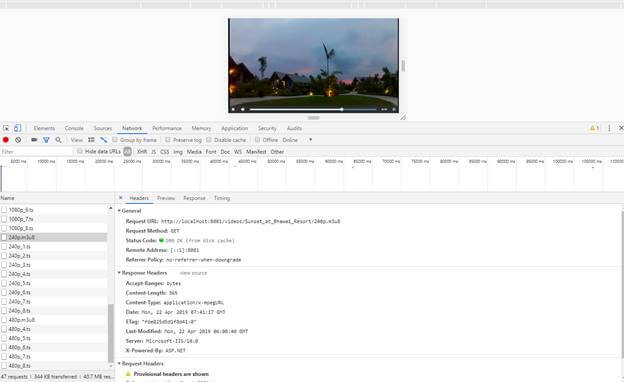This screenshot has width=624, height=382.
Task: Enter fullscreen on the video player
Action: pos(394,109)
